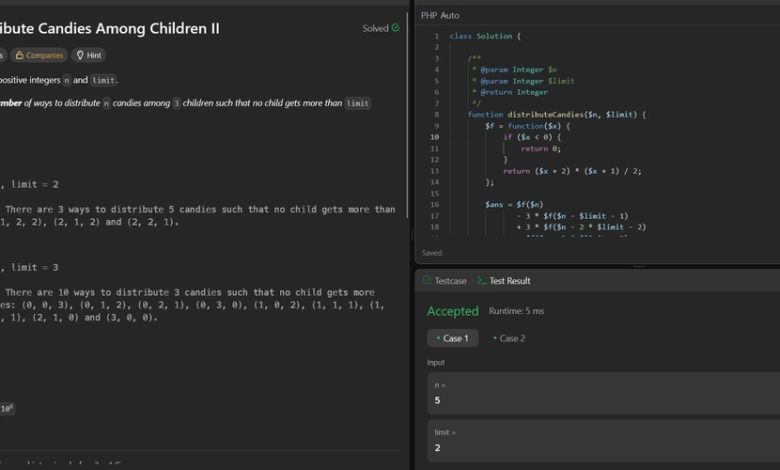780x470 pixels.
Task: Click the '$ans = $f($n)' line
Action: [514, 205]
